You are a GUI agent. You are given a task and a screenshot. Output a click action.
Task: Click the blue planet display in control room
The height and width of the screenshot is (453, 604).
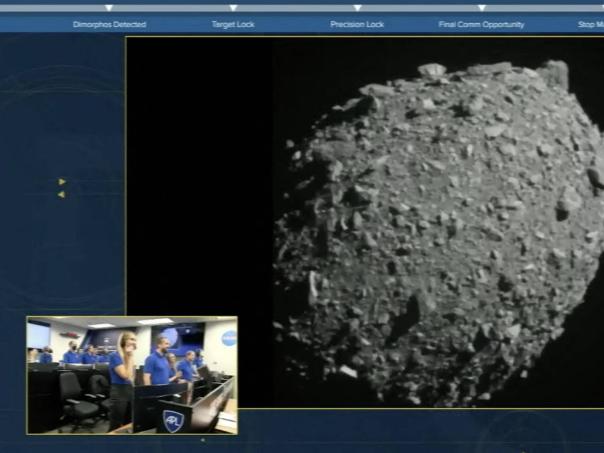[x=171, y=337]
